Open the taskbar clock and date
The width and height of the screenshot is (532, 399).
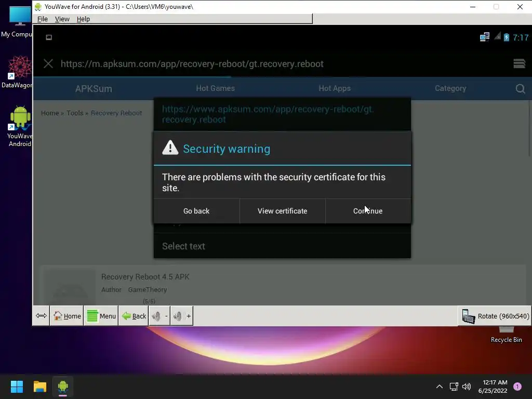pyautogui.click(x=493, y=387)
